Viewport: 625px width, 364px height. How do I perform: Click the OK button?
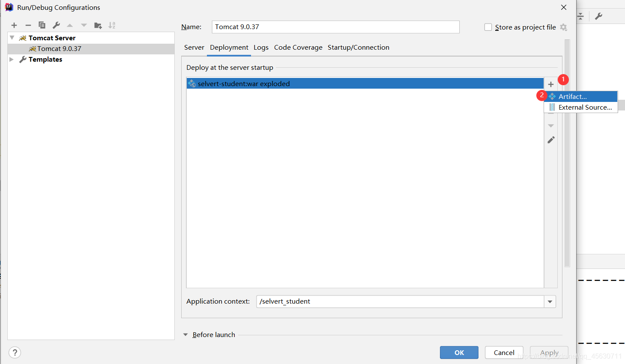[x=459, y=352]
